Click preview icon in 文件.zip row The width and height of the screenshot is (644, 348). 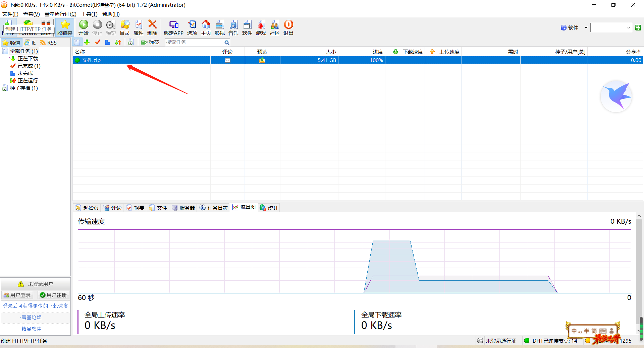pos(262,60)
